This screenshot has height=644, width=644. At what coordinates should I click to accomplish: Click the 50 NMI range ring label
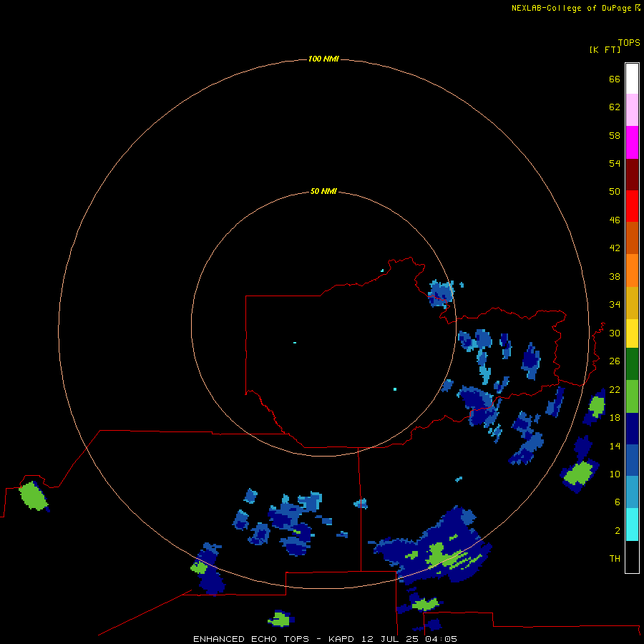[323, 191]
